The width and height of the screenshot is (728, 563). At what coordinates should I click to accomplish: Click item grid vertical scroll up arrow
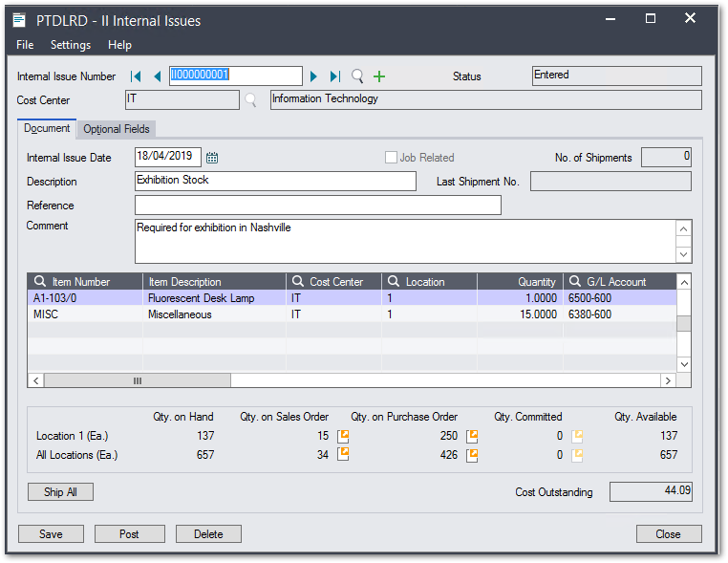click(684, 282)
